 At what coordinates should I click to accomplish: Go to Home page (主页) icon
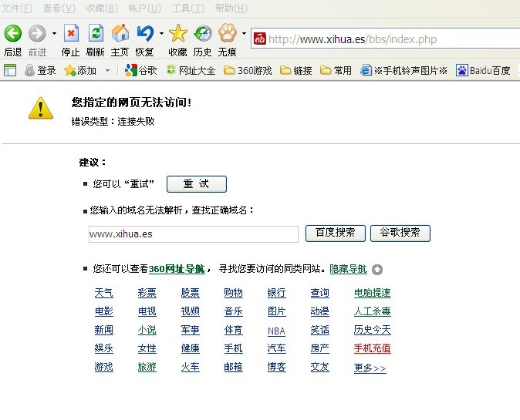pos(120,34)
